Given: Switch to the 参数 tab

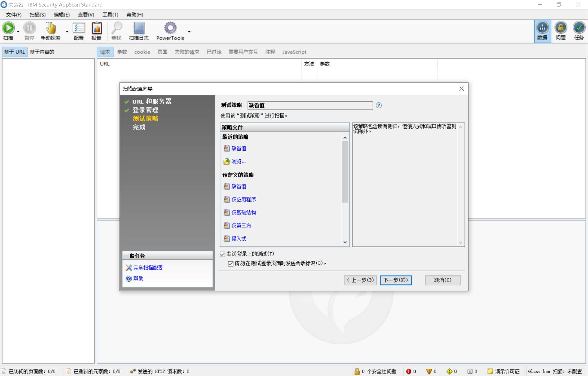Looking at the screenshot, I should point(122,52).
